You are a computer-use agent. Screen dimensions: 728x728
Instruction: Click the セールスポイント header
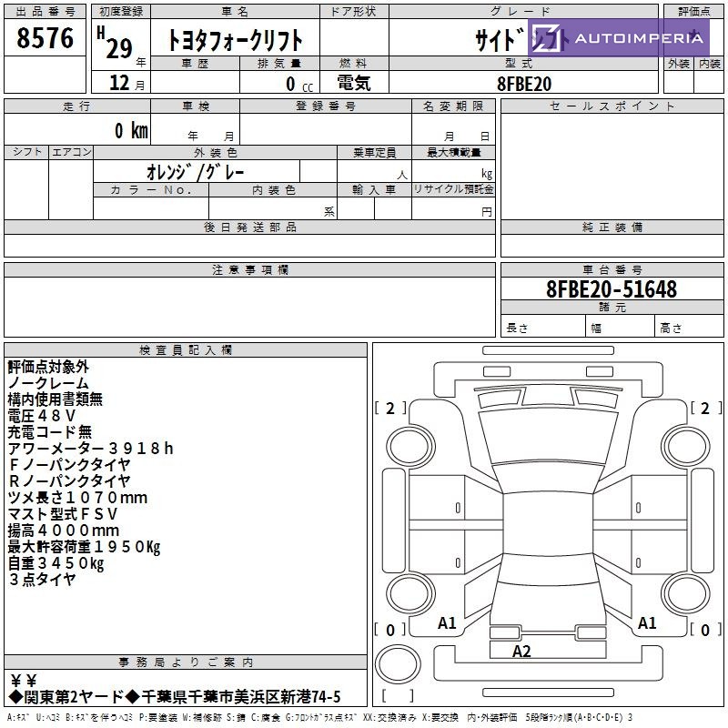click(612, 106)
